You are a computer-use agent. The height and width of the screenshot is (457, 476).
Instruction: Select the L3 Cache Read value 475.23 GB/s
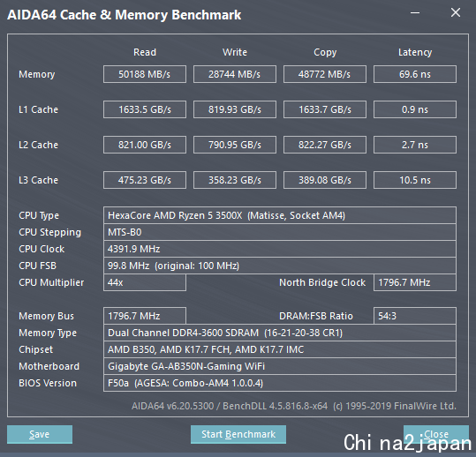pos(145,180)
